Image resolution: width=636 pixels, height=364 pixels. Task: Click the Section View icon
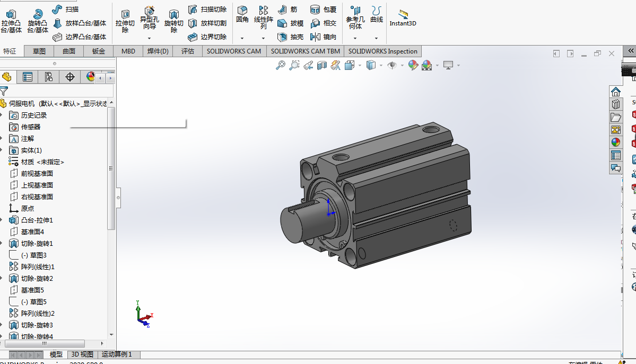[x=321, y=65]
